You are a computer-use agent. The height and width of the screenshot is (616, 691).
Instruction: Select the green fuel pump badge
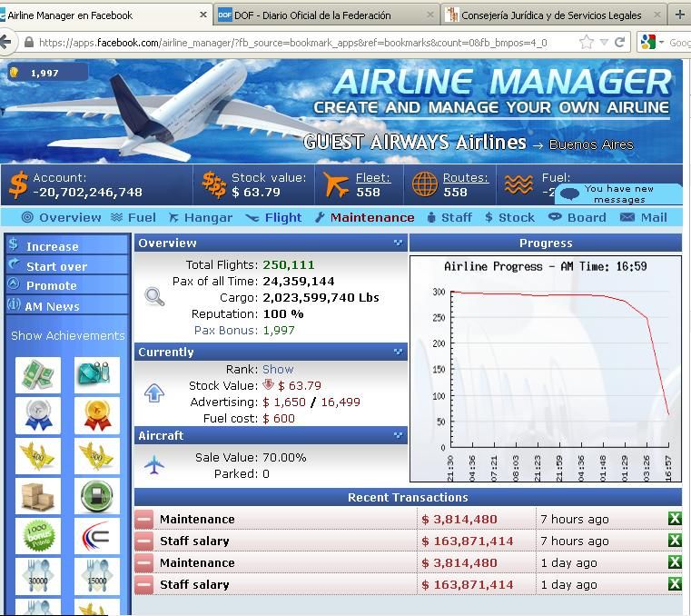tap(97, 496)
